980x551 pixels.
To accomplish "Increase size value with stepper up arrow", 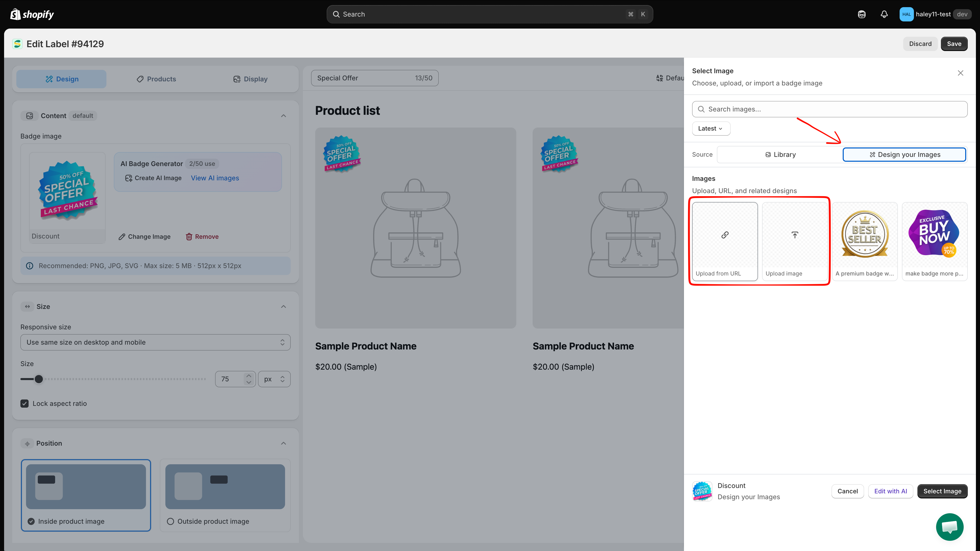I will (248, 376).
